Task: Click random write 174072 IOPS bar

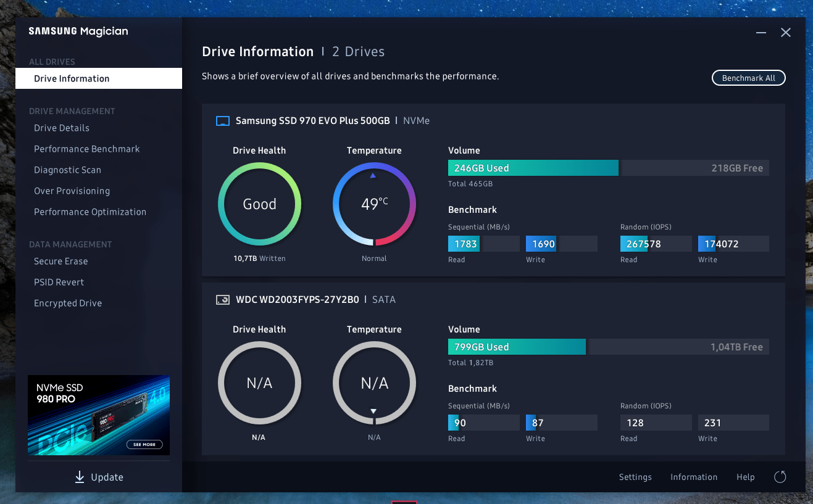Action: pos(733,244)
